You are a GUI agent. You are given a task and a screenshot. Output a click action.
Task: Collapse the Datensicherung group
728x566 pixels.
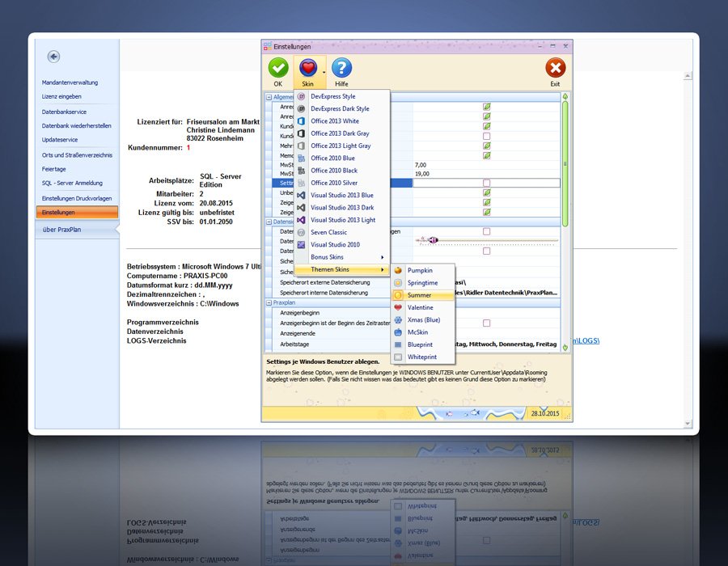pyautogui.click(x=269, y=222)
